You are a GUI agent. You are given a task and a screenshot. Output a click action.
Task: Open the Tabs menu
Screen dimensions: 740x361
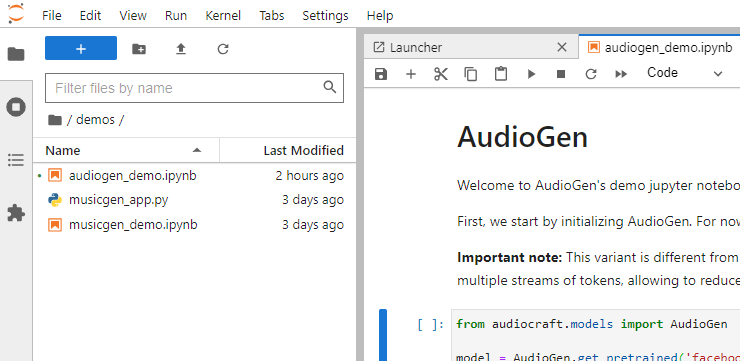271,16
